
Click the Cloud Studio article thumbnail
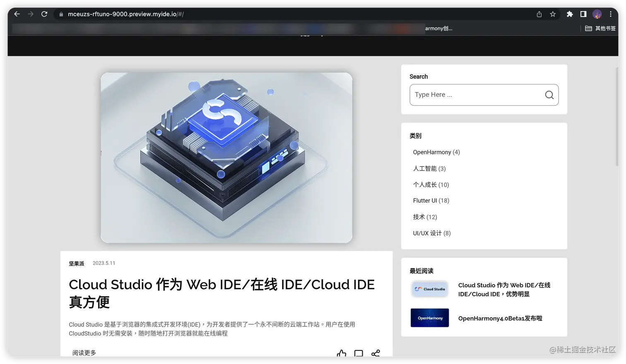(226, 157)
